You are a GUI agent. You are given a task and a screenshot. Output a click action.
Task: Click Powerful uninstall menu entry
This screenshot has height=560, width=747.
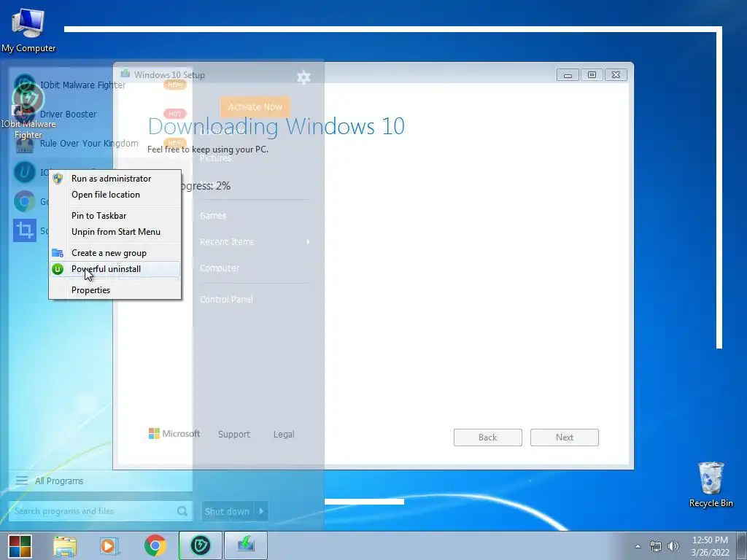115,269
